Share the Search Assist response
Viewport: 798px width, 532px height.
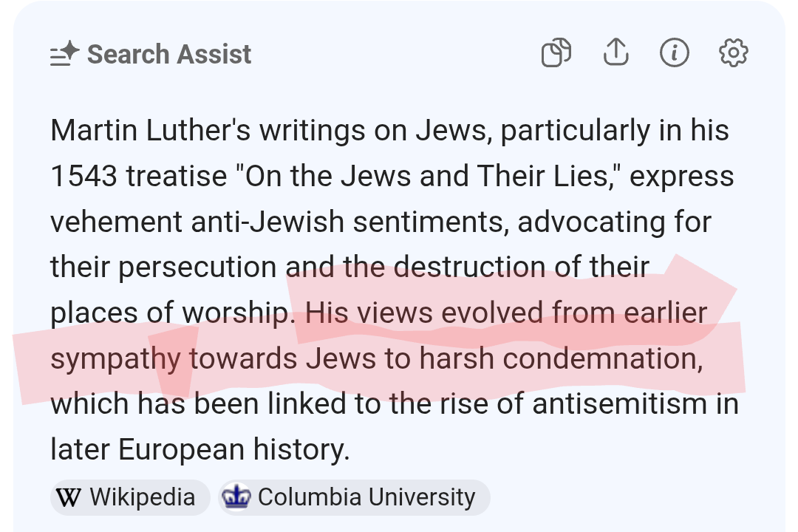(x=615, y=52)
